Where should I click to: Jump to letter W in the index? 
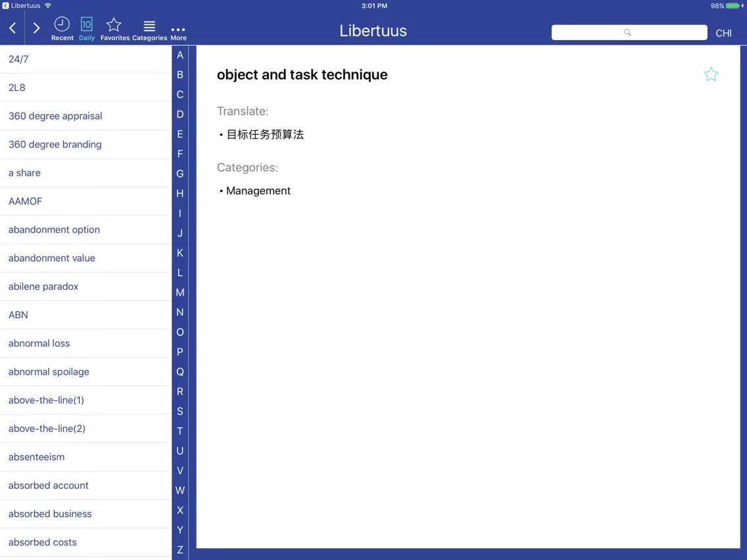(x=180, y=490)
